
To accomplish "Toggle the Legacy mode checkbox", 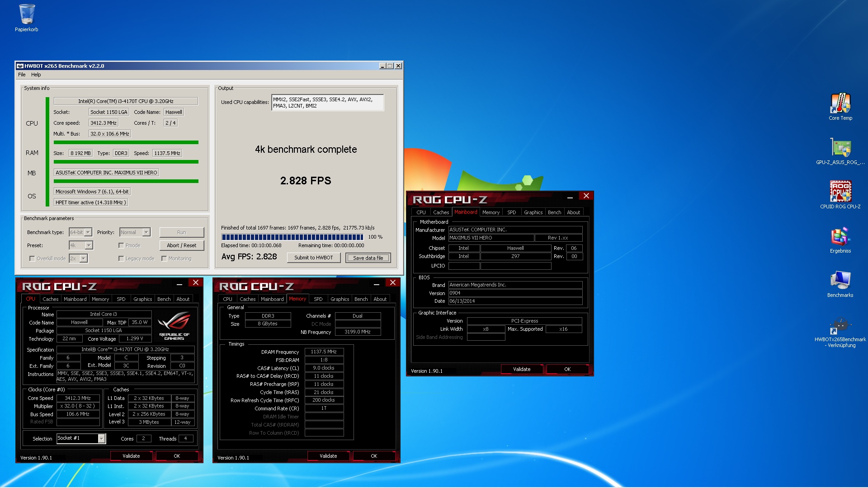I will click(121, 258).
